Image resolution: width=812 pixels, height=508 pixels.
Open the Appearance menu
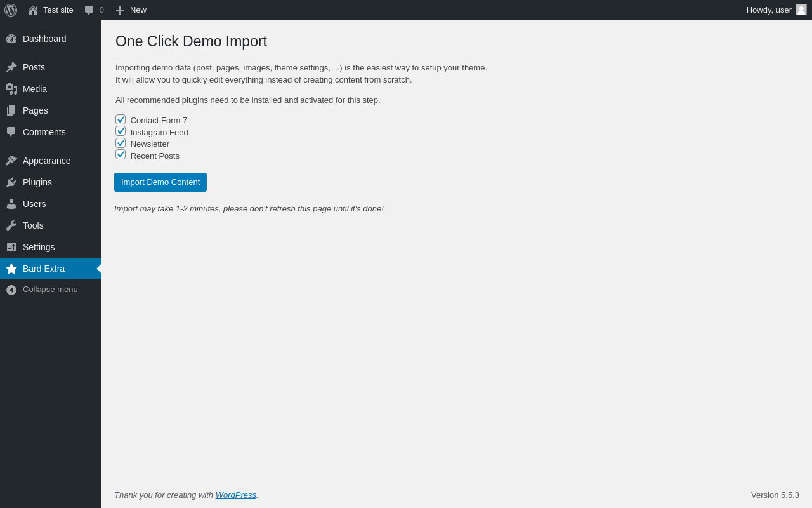click(46, 161)
